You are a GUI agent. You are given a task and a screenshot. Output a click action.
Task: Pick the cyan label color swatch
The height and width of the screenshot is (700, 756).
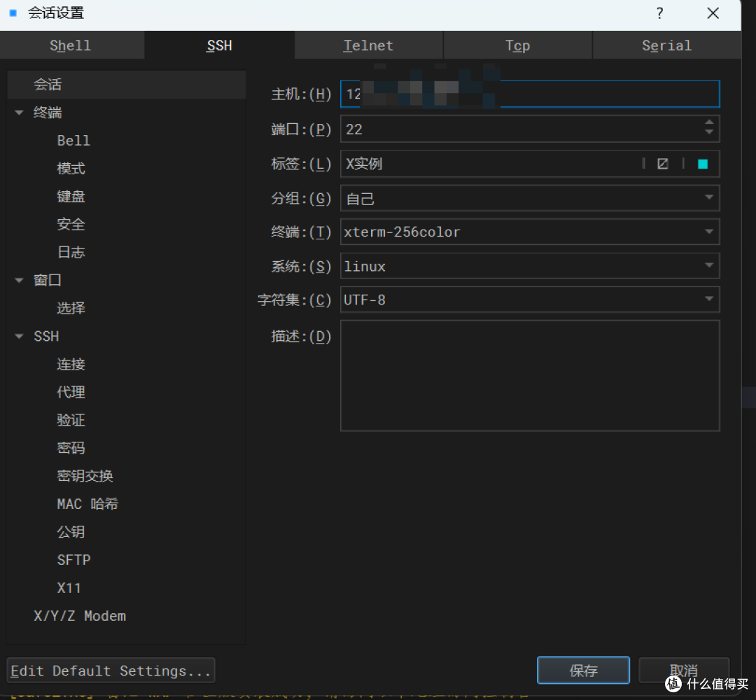pyautogui.click(x=703, y=164)
